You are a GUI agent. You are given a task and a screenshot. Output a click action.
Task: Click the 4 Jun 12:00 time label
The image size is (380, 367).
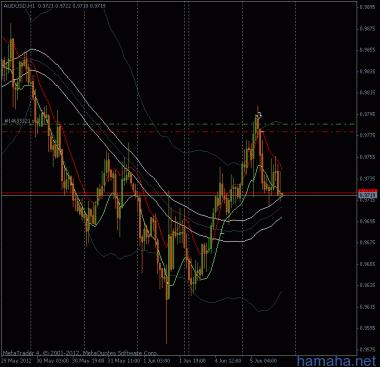click(228, 361)
